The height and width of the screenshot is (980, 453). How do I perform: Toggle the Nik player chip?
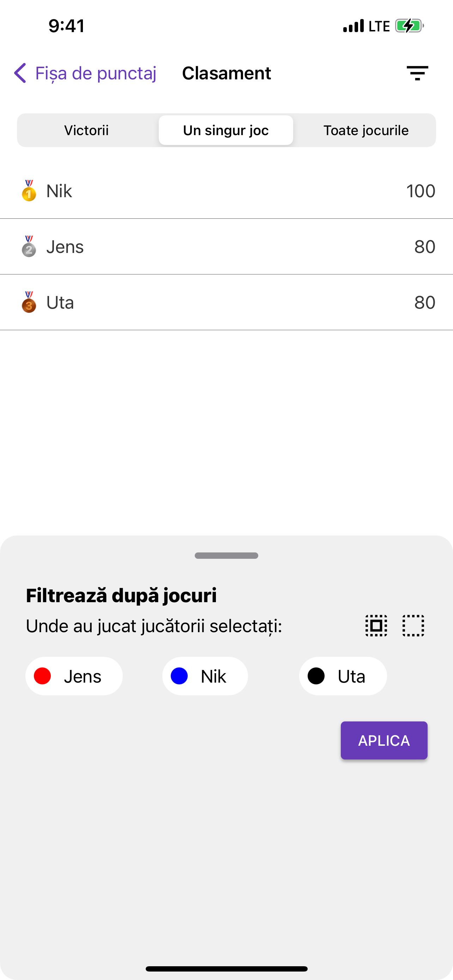205,676
